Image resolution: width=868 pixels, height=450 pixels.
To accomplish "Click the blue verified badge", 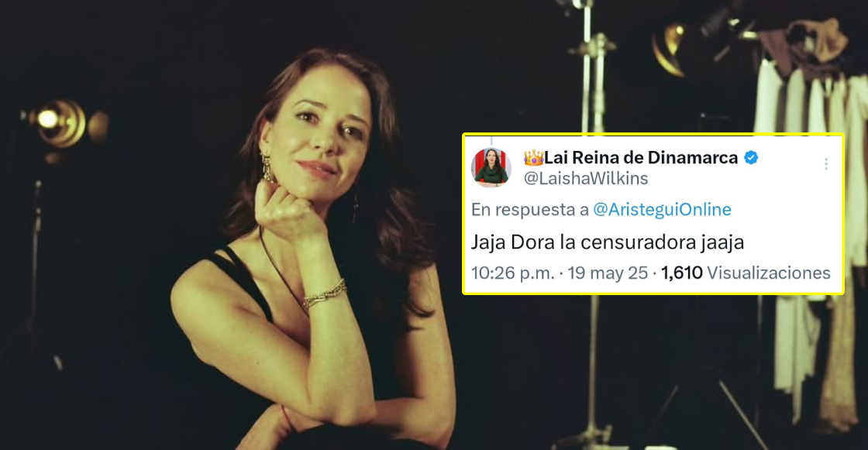I will pos(751,158).
